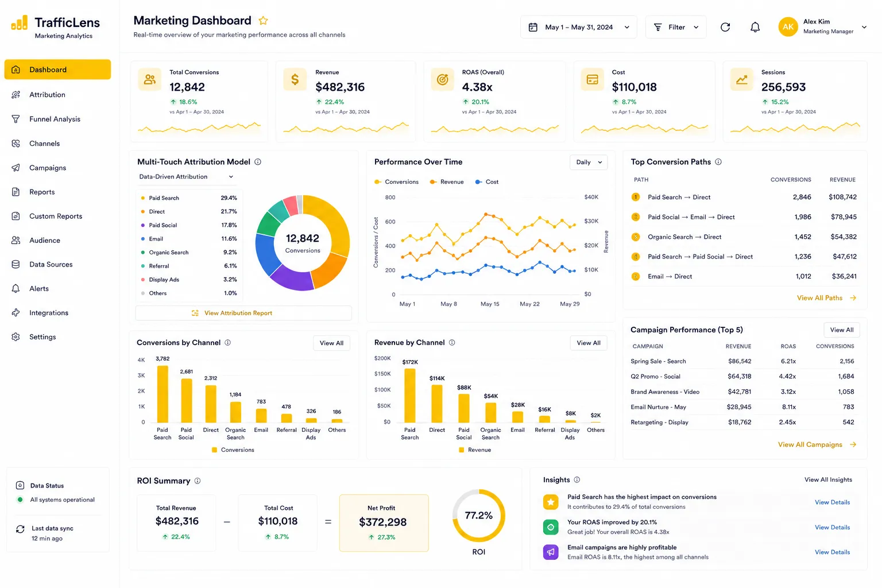The height and width of the screenshot is (588, 882).
Task: Click the Data Status shield icon
Action: [20, 486]
